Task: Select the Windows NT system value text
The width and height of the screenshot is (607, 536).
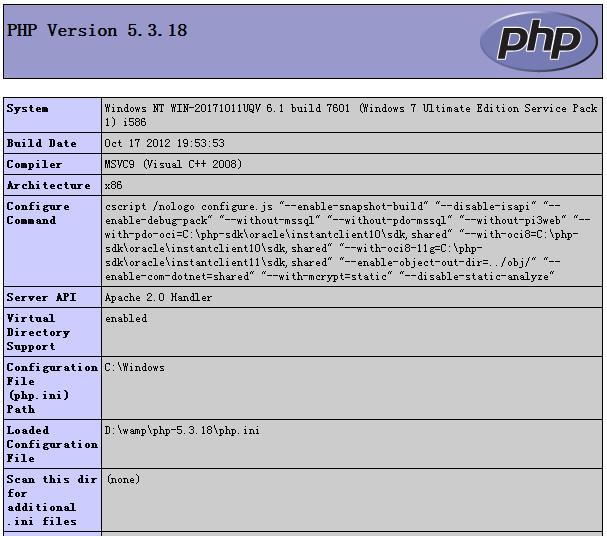Action: point(351,115)
